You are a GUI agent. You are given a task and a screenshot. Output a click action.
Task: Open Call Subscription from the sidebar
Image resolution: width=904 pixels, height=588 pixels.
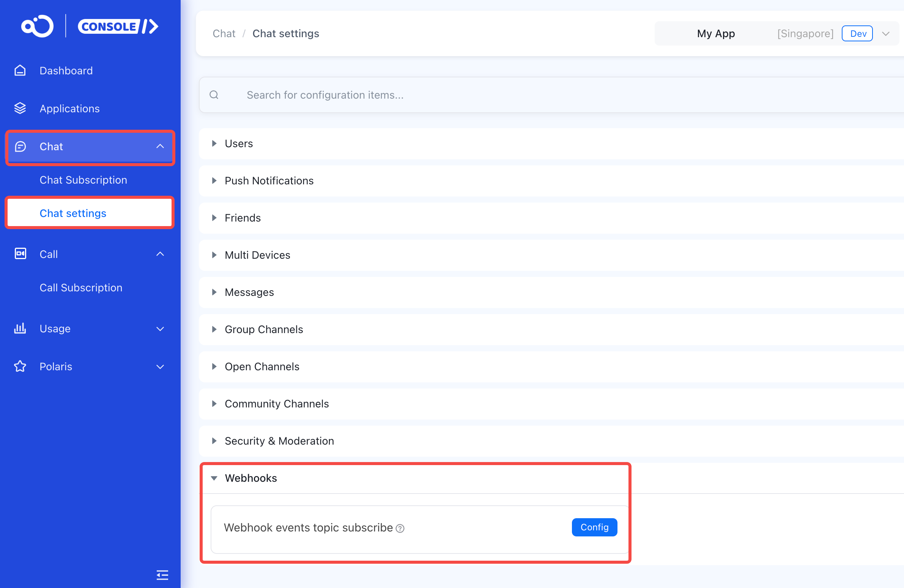coord(81,288)
